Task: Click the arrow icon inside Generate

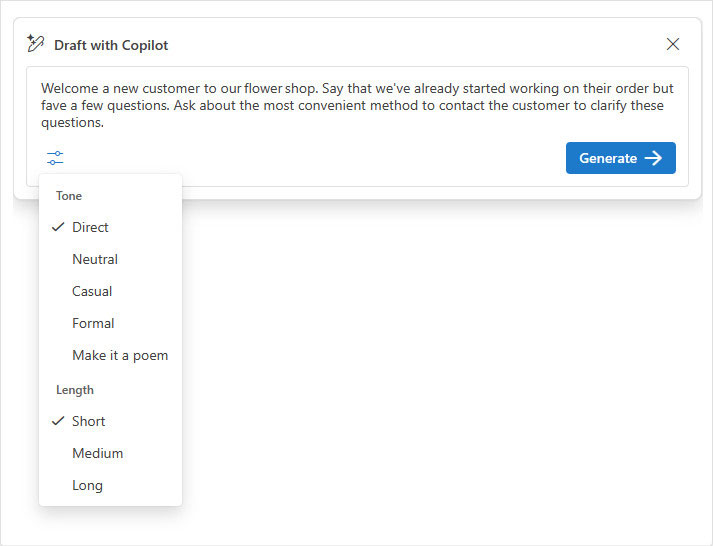Action: pos(653,158)
